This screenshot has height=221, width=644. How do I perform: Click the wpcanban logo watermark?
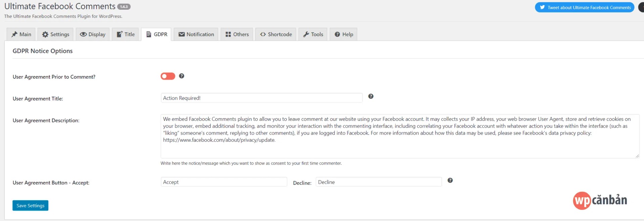point(600,200)
